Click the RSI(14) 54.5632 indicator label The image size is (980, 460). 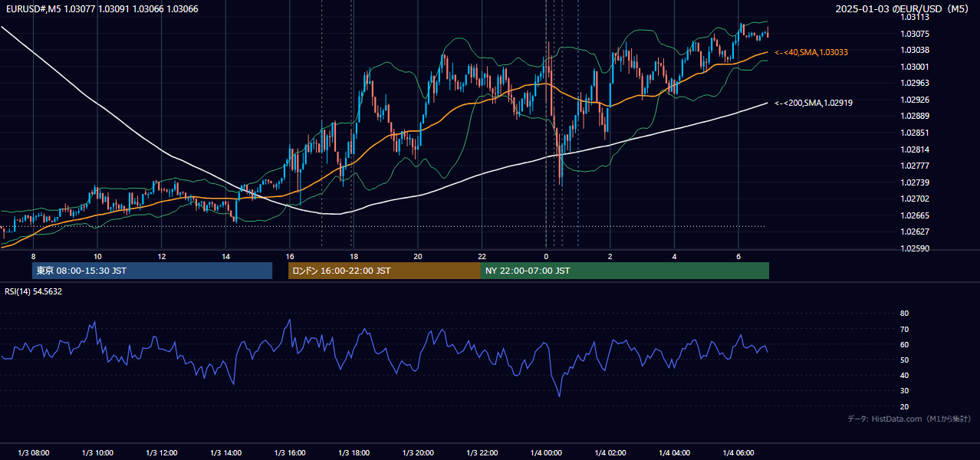click(34, 291)
